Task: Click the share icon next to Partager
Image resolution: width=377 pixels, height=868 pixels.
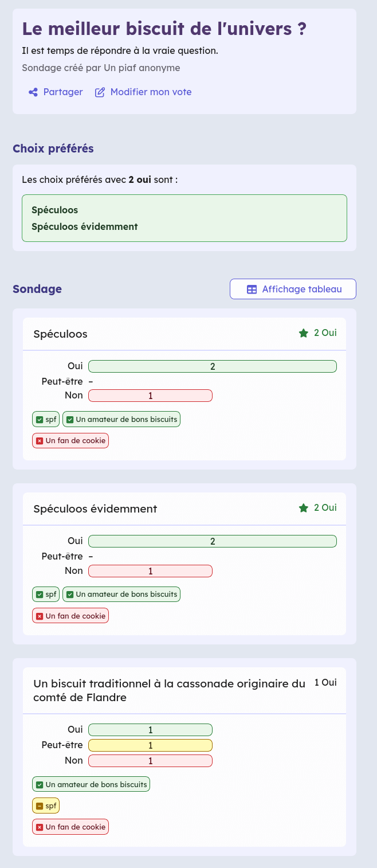Action: tap(34, 92)
